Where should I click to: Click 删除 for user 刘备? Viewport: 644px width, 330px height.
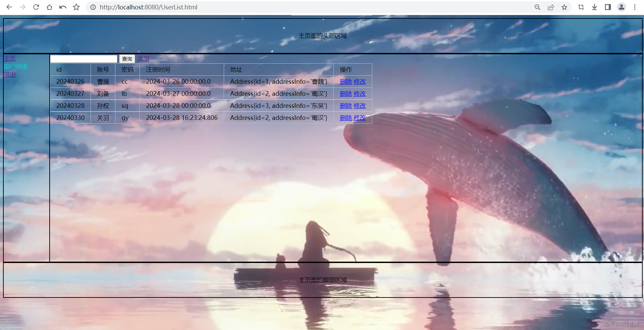pos(346,93)
